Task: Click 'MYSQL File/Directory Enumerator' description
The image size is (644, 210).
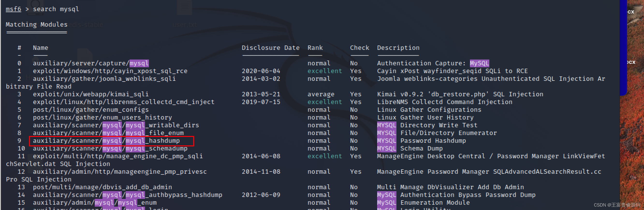Action: point(437,133)
